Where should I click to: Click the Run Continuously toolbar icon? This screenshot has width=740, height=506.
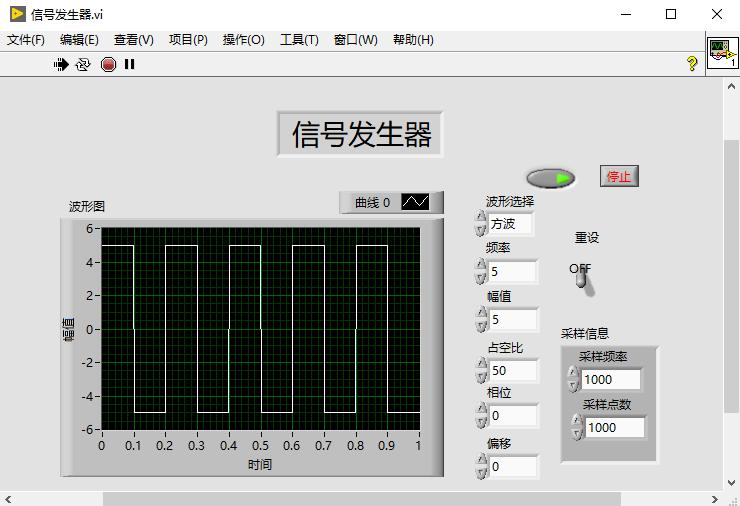83,64
